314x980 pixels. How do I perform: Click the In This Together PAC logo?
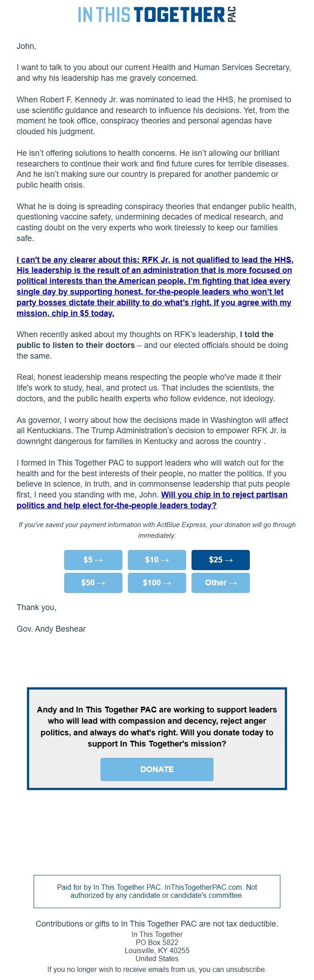click(157, 15)
